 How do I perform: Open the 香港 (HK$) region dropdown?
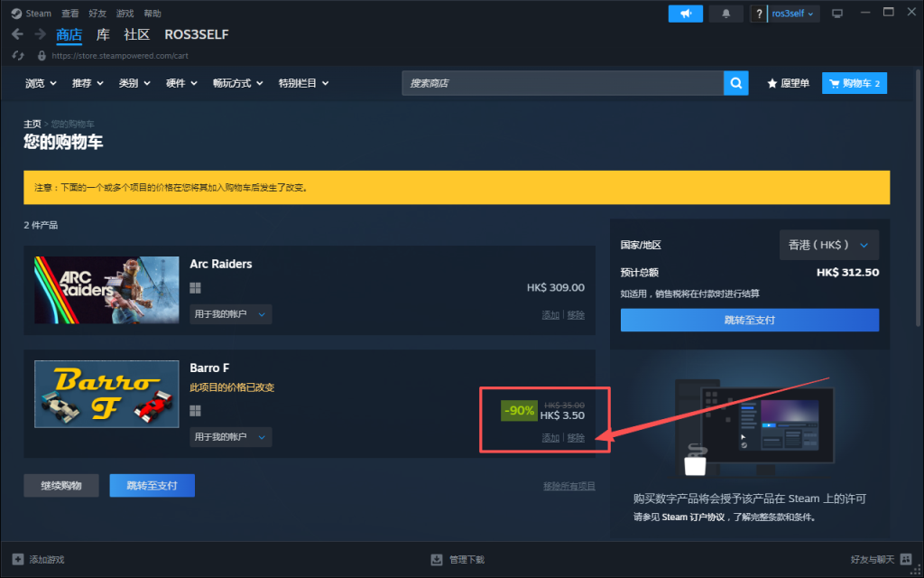point(828,245)
